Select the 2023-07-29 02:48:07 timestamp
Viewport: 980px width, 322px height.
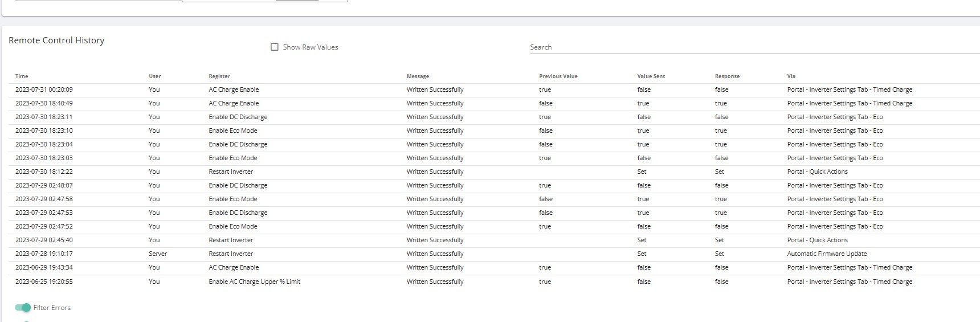(x=44, y=186)
